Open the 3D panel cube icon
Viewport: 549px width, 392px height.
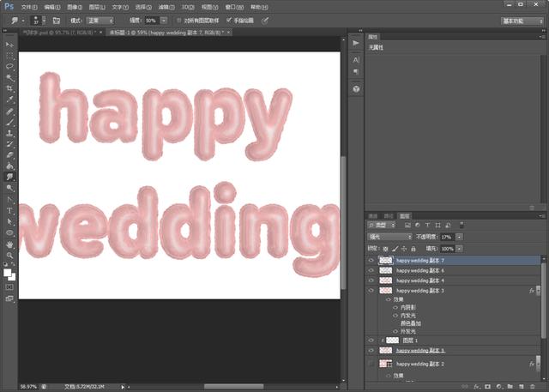click(x=356, y=89)
